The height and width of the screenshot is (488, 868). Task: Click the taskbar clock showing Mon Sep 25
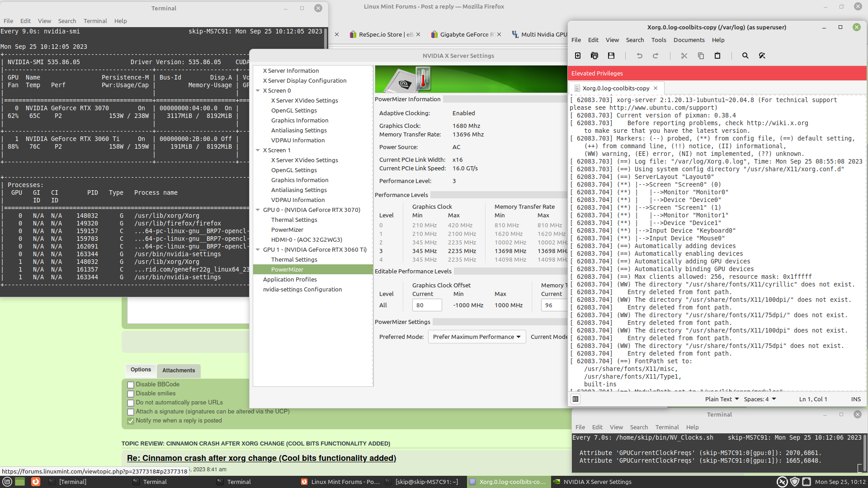coord(840,482)
